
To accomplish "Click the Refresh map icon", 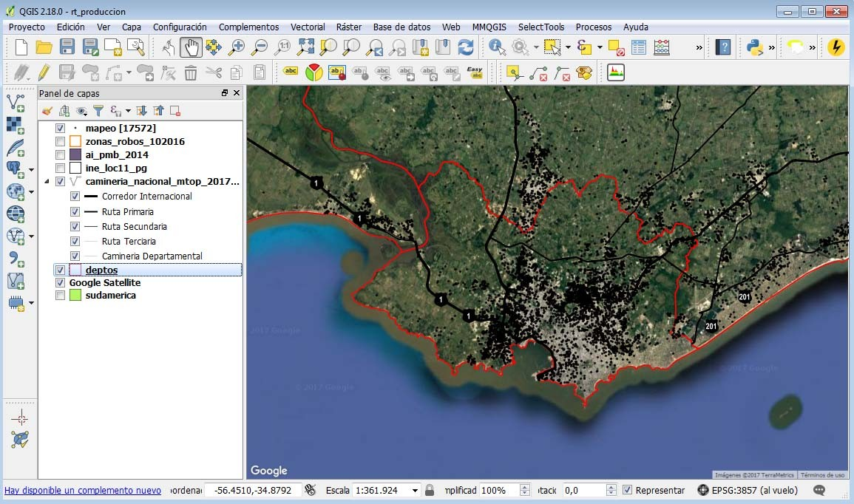I will click(466, 47).
